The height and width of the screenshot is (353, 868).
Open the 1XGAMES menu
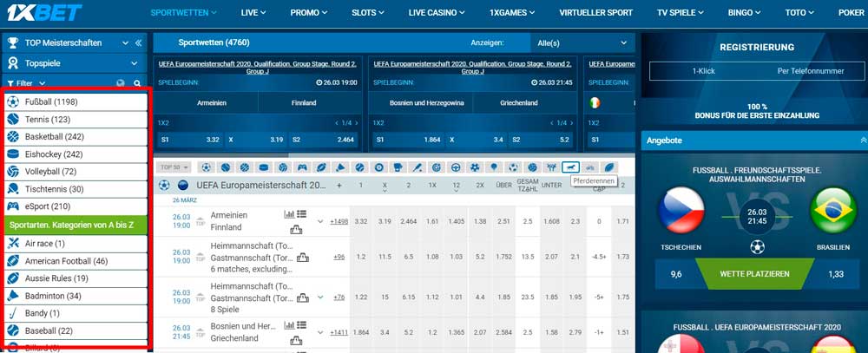pyautogui.click(x=513, y=13)
